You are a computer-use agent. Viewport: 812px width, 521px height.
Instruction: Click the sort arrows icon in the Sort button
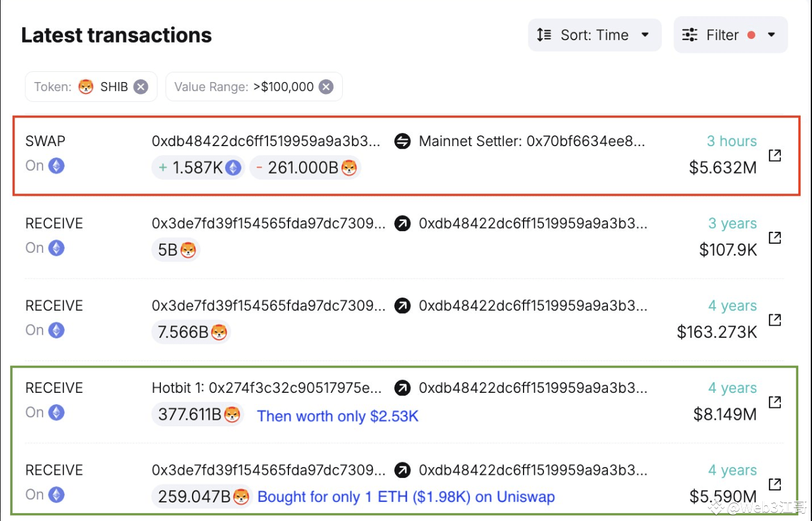click(544, 35)
